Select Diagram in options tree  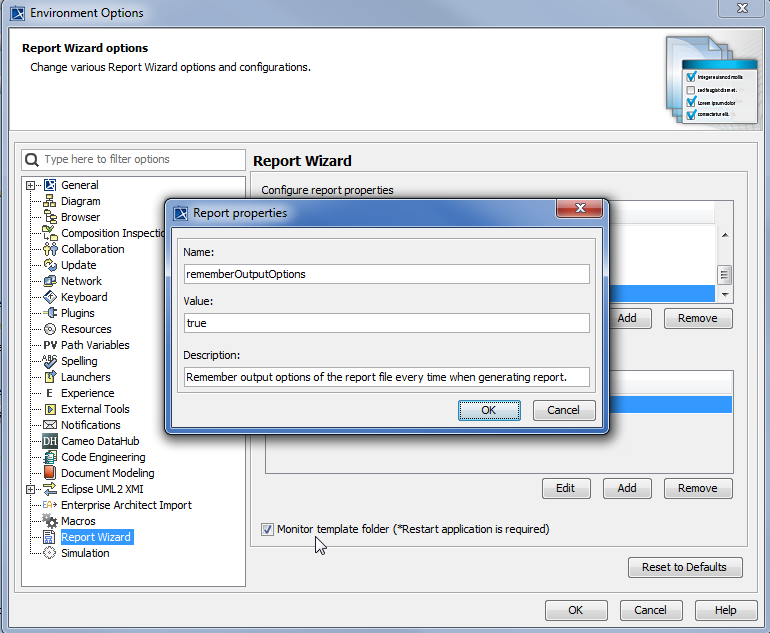click(x=81, y=201)
